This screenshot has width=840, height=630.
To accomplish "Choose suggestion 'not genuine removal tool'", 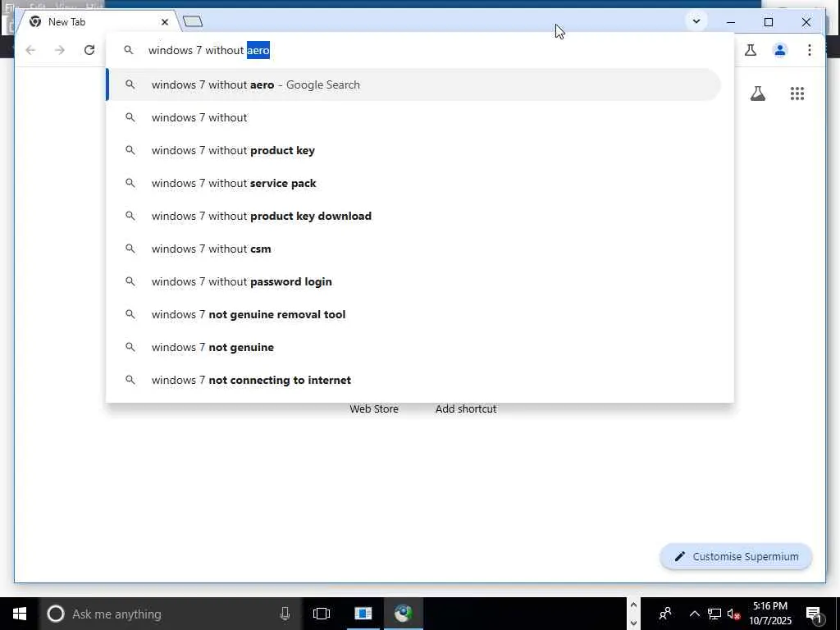I will (414, 314).
